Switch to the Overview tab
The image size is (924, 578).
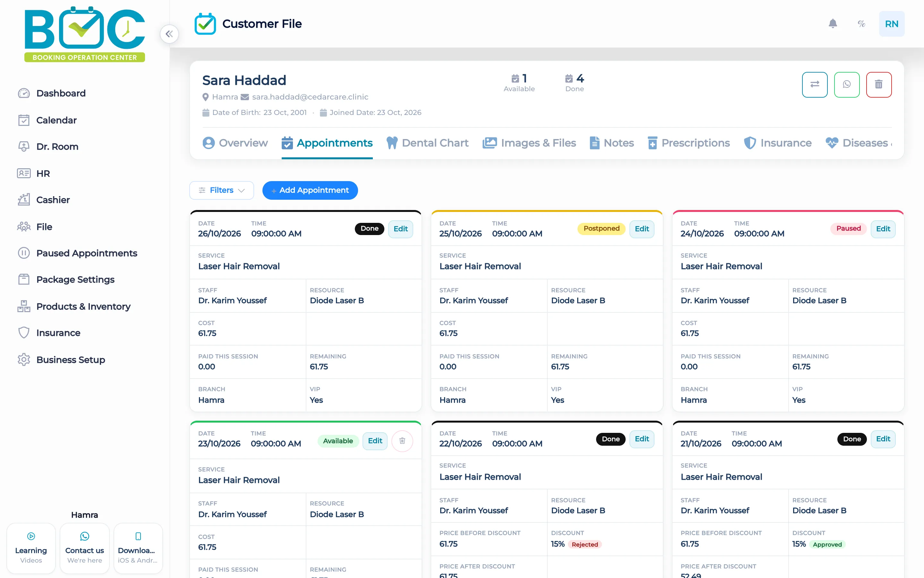point(235,143)
